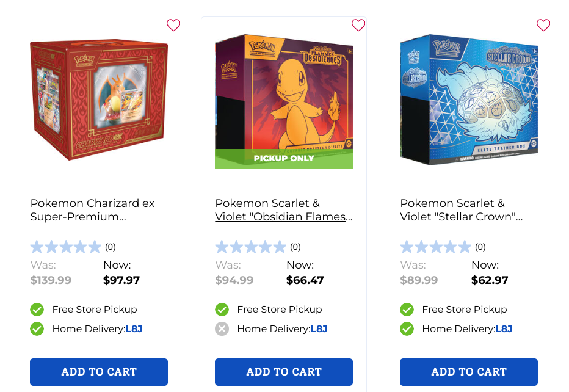
Task: Click Stellar Crown Free Store Pickup checkmark
Action: 407,310
